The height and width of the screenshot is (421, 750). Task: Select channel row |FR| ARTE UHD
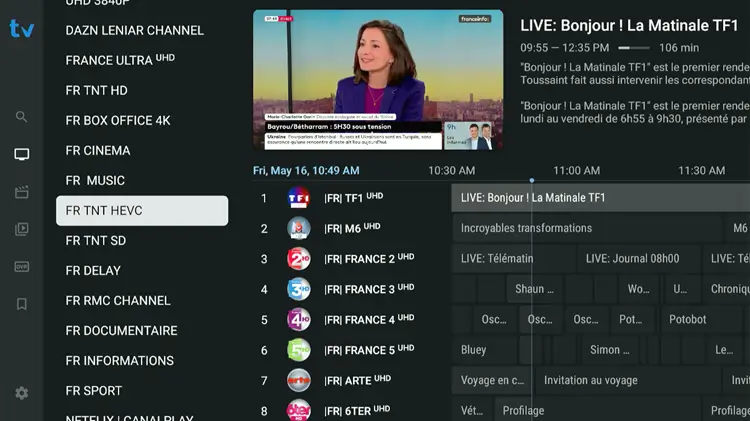351,380
